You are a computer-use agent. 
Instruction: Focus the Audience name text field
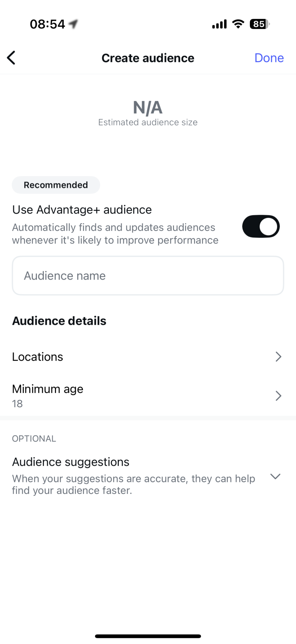pos(148,276)
